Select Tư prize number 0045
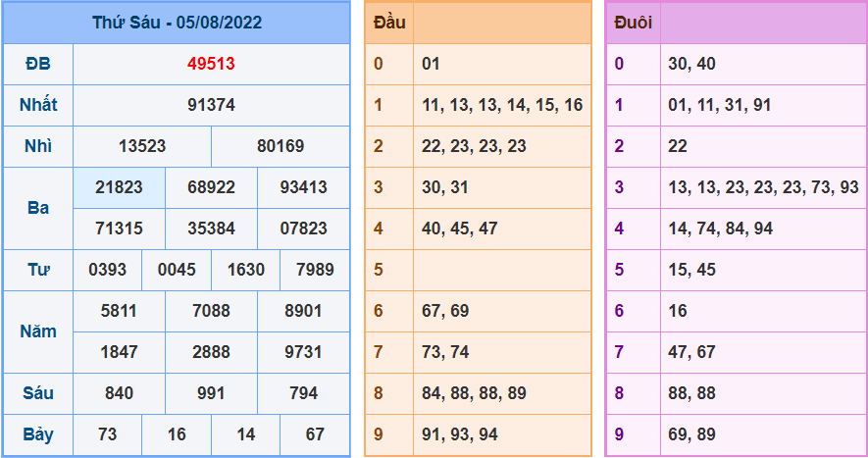 [x=177, y=270]
